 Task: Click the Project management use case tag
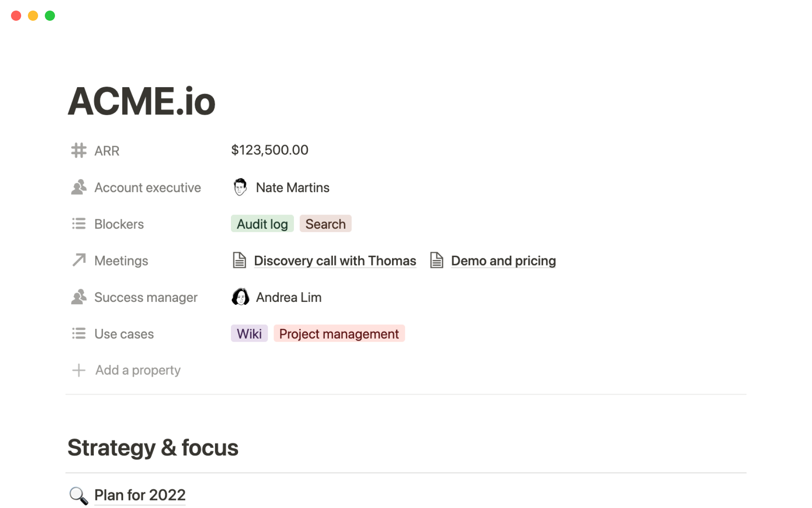[x=339, y=334]
